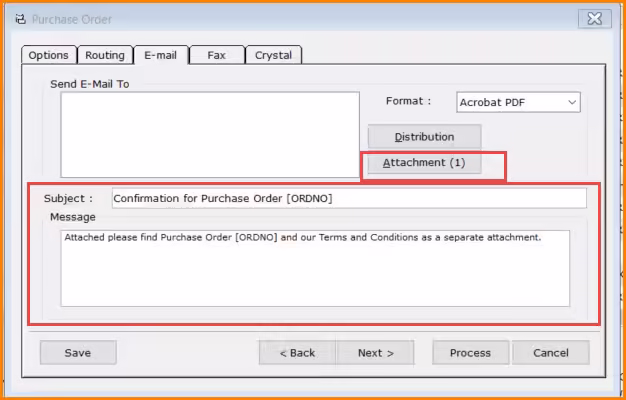This screenshot has height=400, width=626.
Task: Open the Attachment (1) button
Action: [x=424, y=163]
